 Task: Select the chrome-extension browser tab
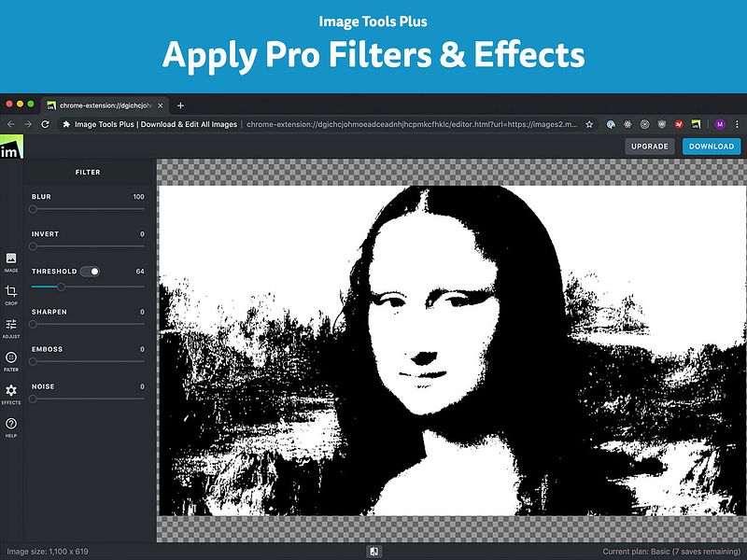click(x=105, y=105)
